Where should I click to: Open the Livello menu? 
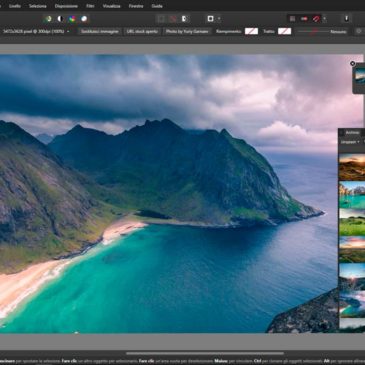click(15, 6)
